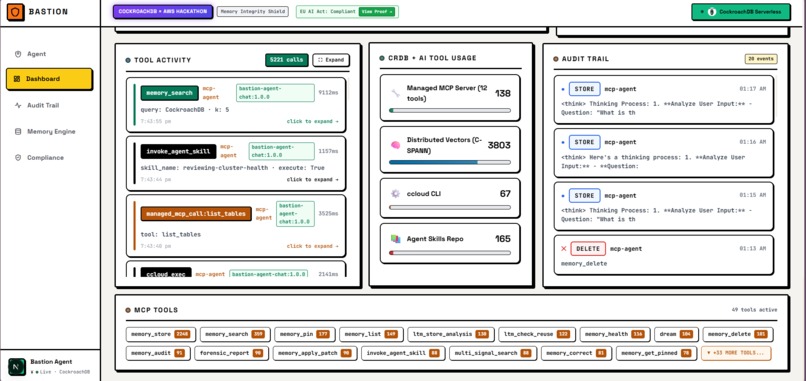Click the invoke_agent_skill black tag in Tool Activity
The image size is (806, 381).
point(178,152)
